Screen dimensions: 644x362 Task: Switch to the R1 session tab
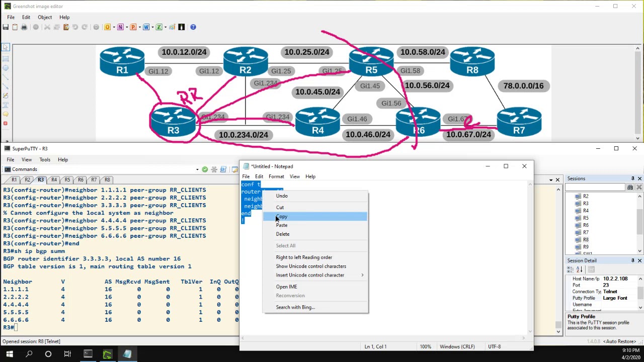[14, 179]
